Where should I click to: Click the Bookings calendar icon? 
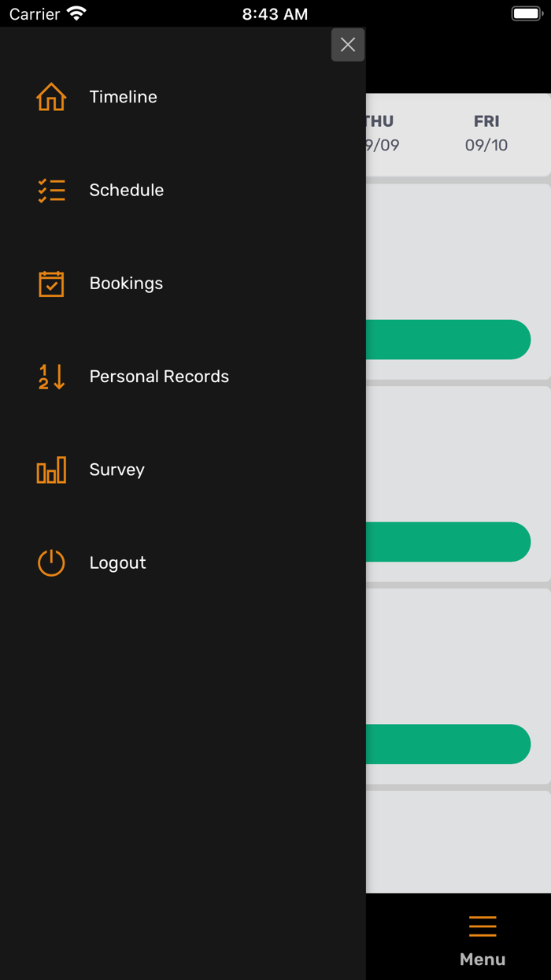coord(51,284)
